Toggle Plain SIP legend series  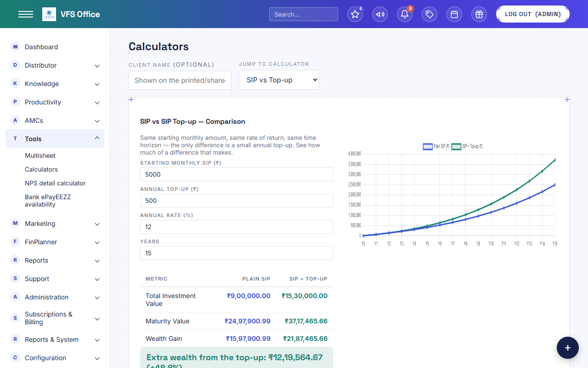(436, 146)
